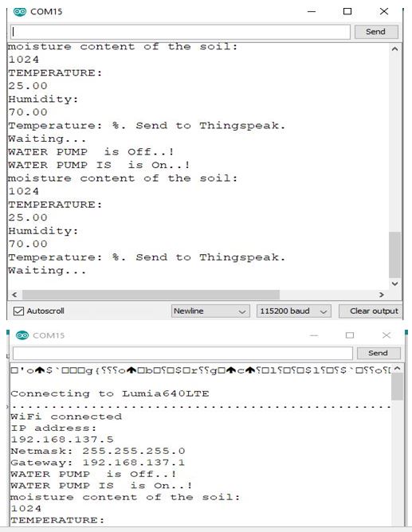Close the lower COM15 window
This screenshot has width=412, height=532.
[386, 335]
